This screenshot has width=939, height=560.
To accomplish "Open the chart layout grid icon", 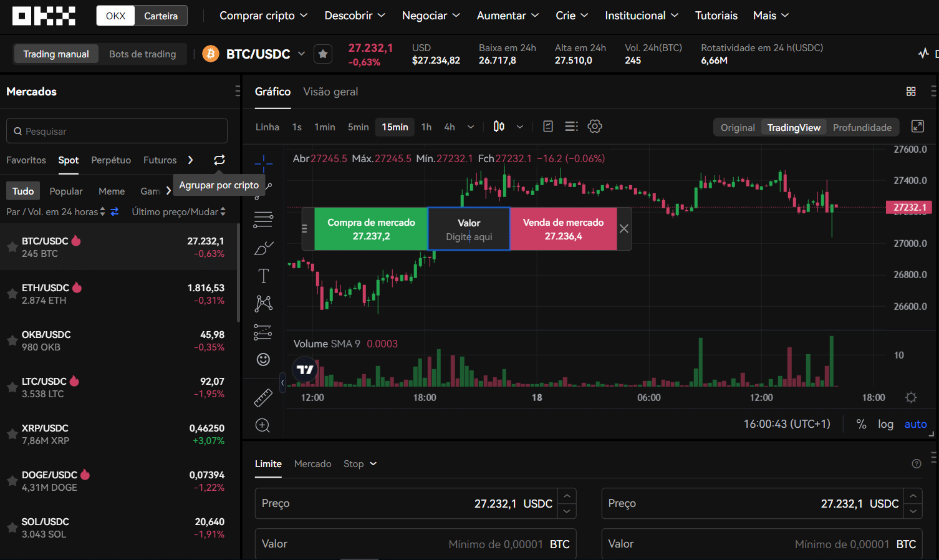I will click(x=911, y=92).
